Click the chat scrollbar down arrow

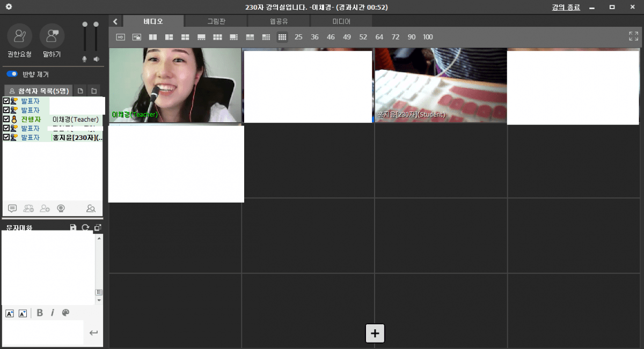[x=99, y=300]
